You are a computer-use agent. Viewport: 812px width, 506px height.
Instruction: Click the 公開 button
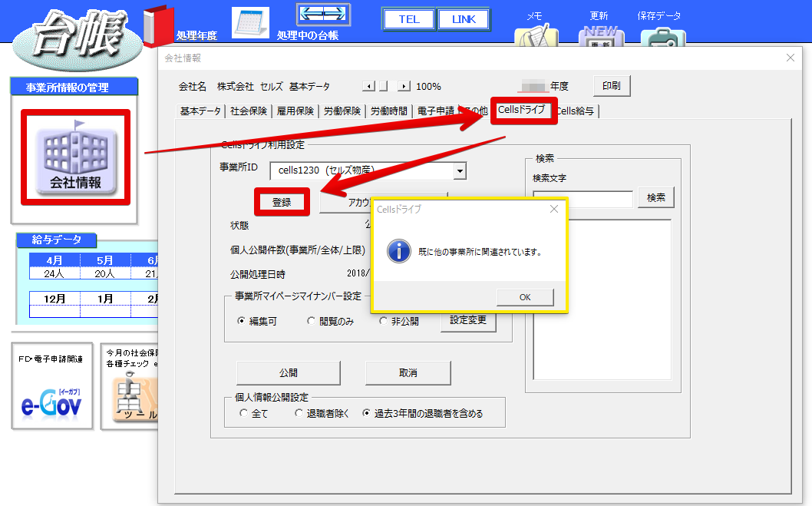coord(289,373)
